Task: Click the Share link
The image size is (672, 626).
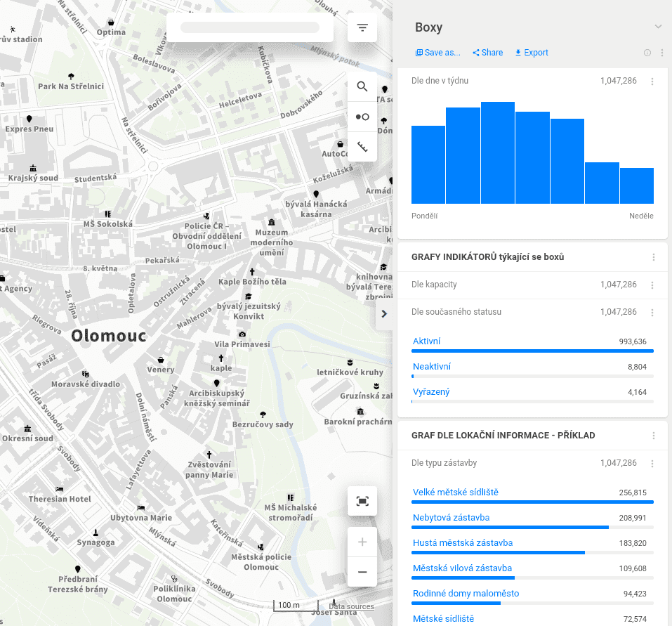Action: 487,53
